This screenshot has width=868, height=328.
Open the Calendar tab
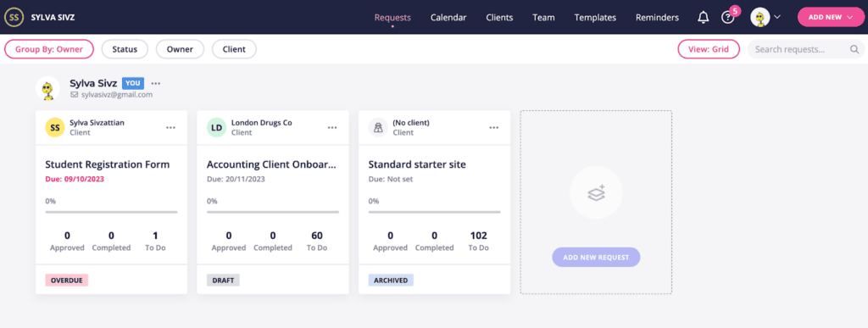pyautogui.click(x=448, y=17)
